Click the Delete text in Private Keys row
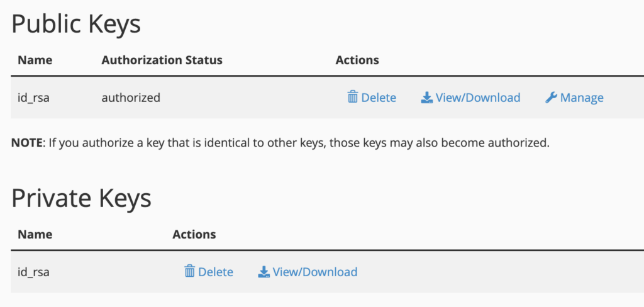The width and height of the screenshot is (644, 307). (216, 272)
